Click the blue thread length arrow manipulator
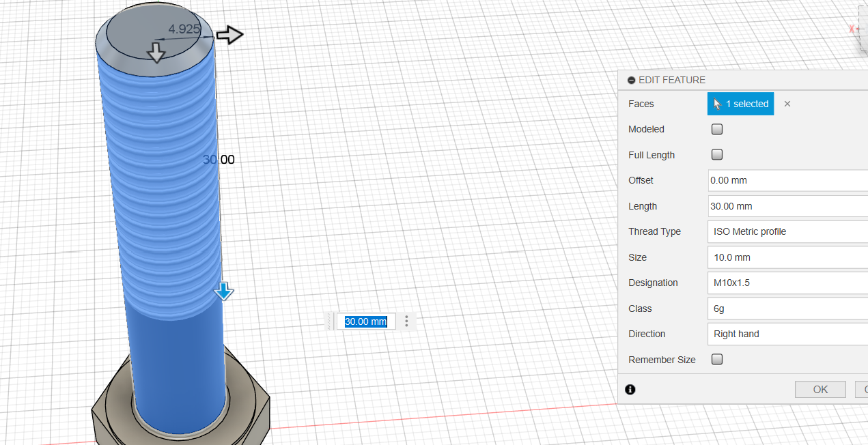This screenshot has height=445, width=868. tap(223, 291)
